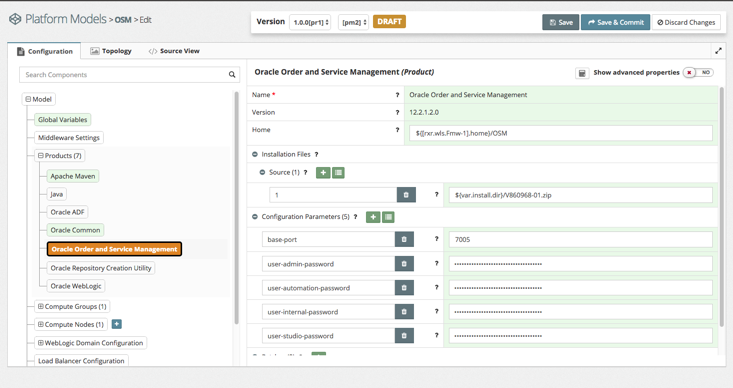Expand WebLogic Domain Configuration node
Screen dimensions: 733x388
pos(41,343)
